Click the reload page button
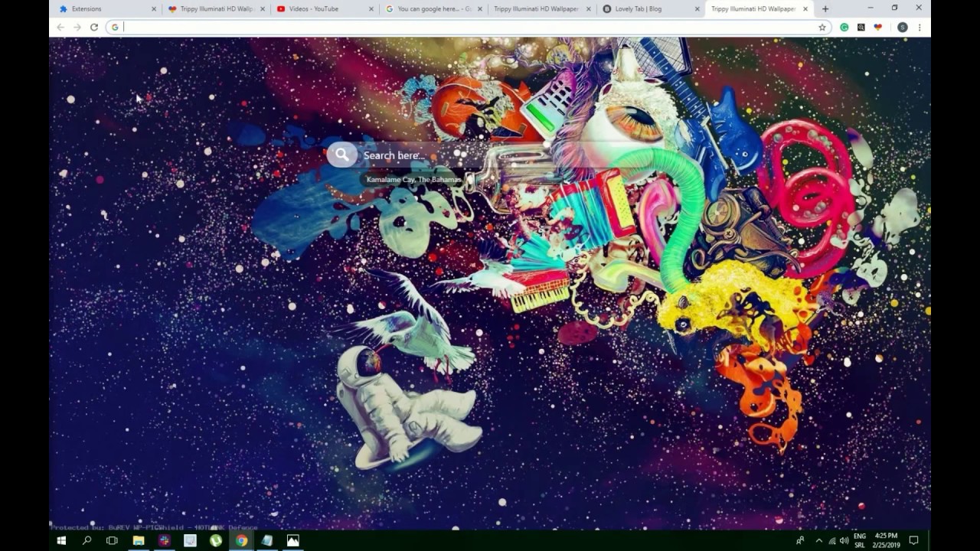980x551 pixels. pyautogui.click(x=94, y=28)
